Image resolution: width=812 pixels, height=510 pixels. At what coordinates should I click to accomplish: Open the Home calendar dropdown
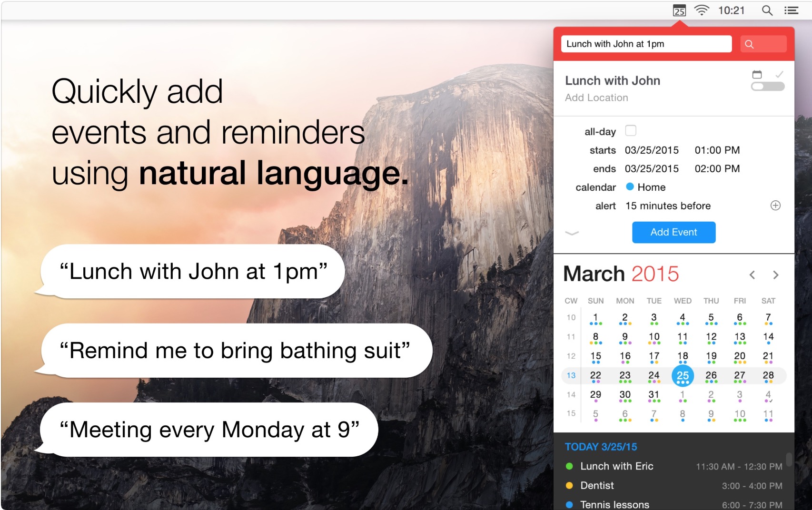[x=646, y=187]
